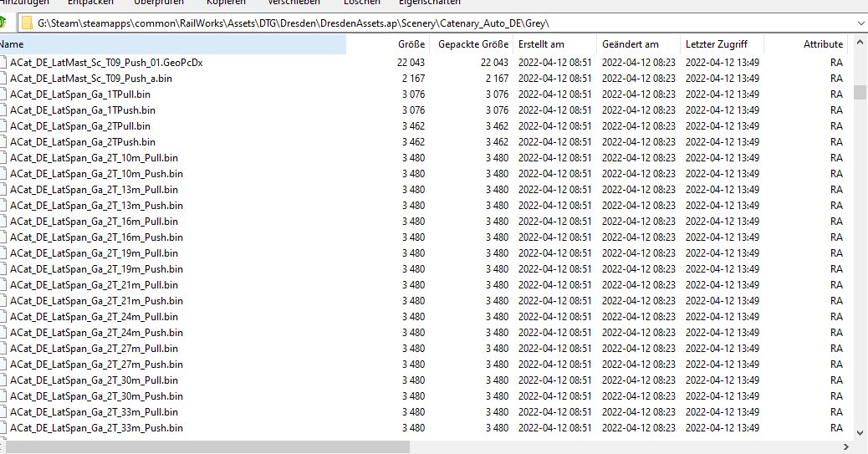Select file ACat_DE_LatSpan_Ga_2T_10m_Pull.bin
Image resolution: width=868 pixels, height=454 pixels.
click(x=94, y=158)
